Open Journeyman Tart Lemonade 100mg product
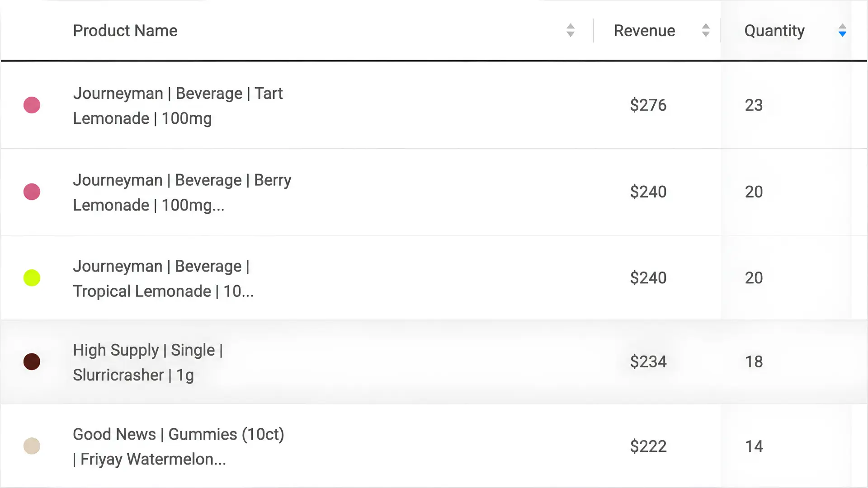Viewport: 868px width, 488px height. coord(178,106)
